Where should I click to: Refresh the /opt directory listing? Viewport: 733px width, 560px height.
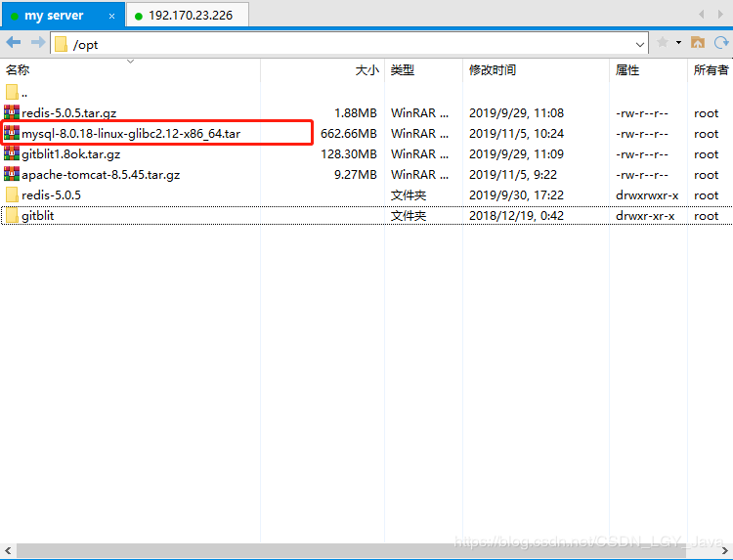click(721, 43)
